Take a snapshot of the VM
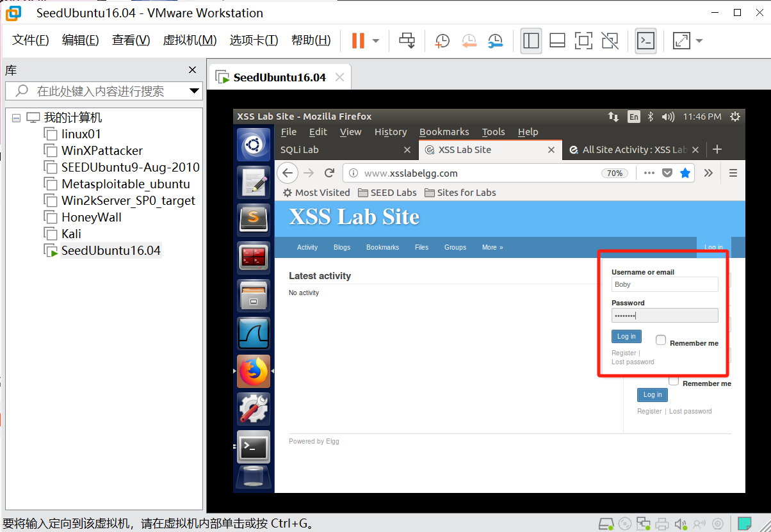Image resolution: width=771 pixels, height=532 pixels. [442, 41]
